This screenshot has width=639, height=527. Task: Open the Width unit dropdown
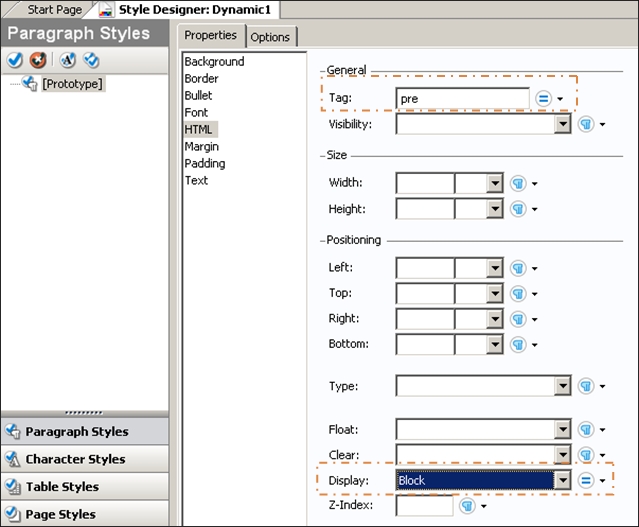pos(494,183)
